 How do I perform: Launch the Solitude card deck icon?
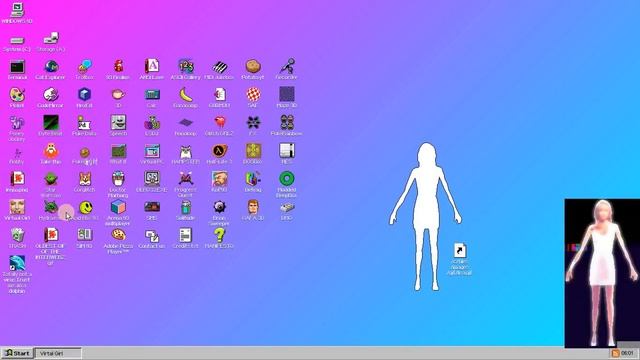click(186, 207)
